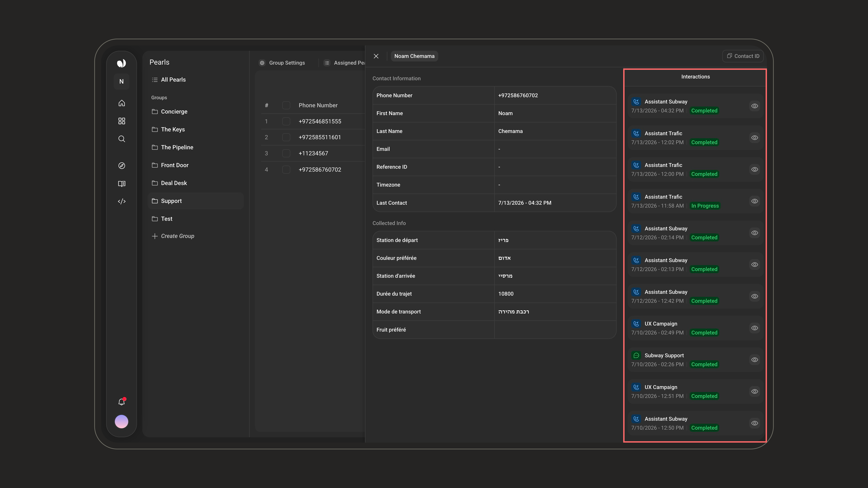Tick the checkbox for +11234567
868x488 pixels.
(x=286, y=153)
